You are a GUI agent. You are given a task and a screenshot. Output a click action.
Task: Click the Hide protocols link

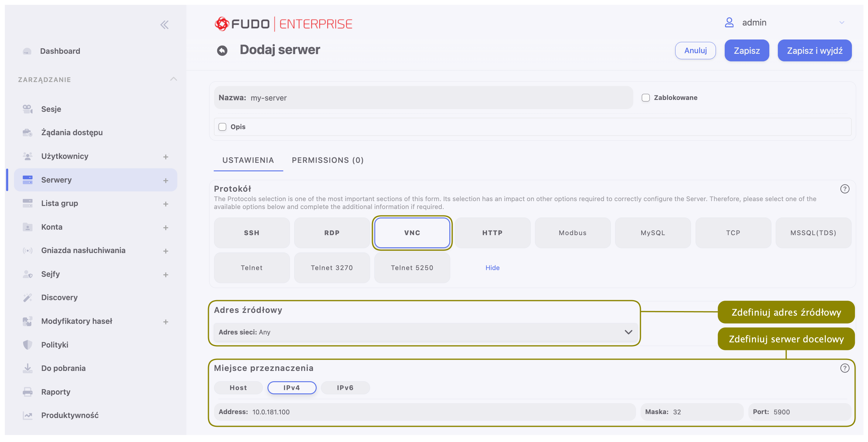[492, 268]
